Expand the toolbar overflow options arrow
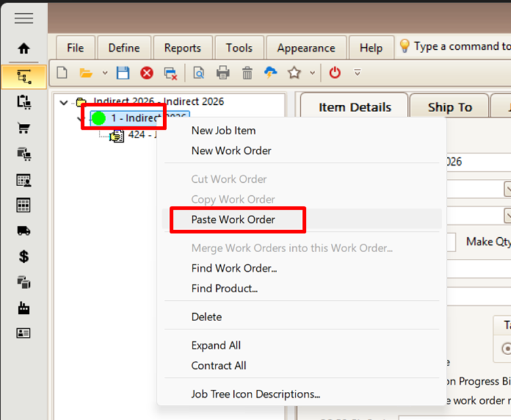This screenshot has height=420, width=511. [357, 73]
